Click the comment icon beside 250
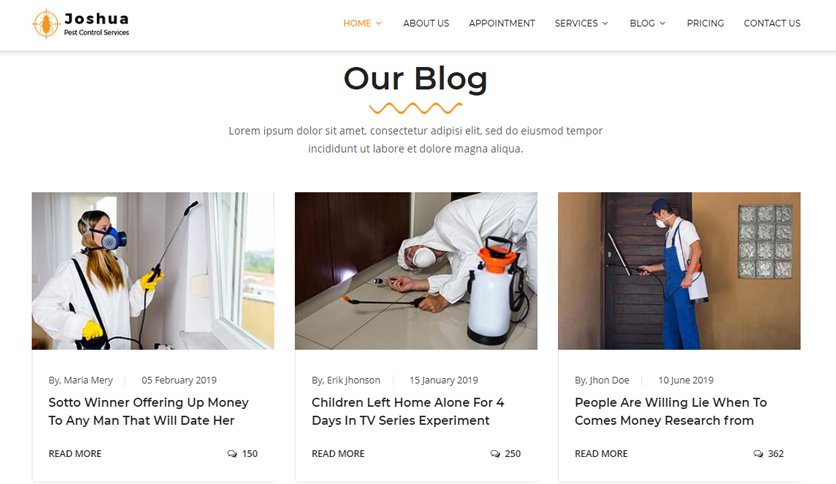This screenshot has height=484, width=836. point(495,454)
